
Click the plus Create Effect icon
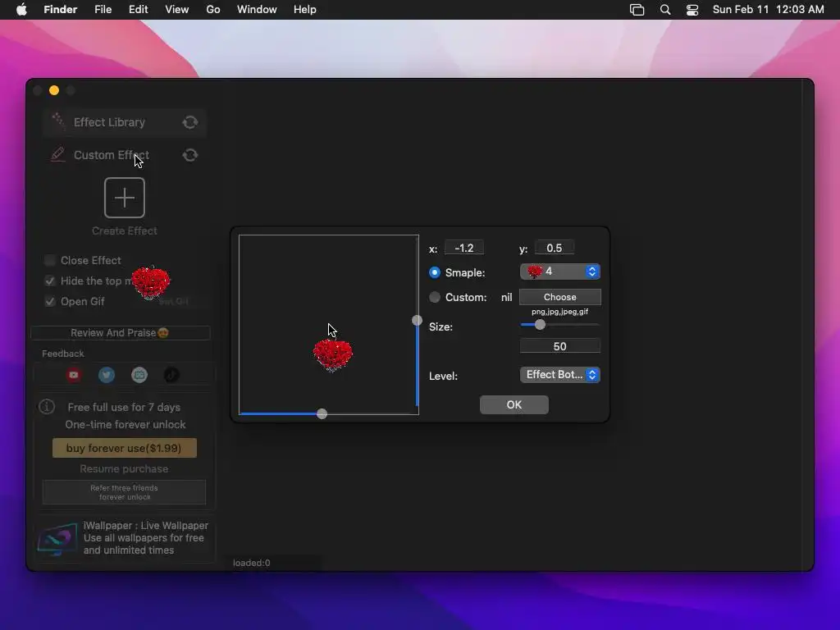click(x=125, y=198)
